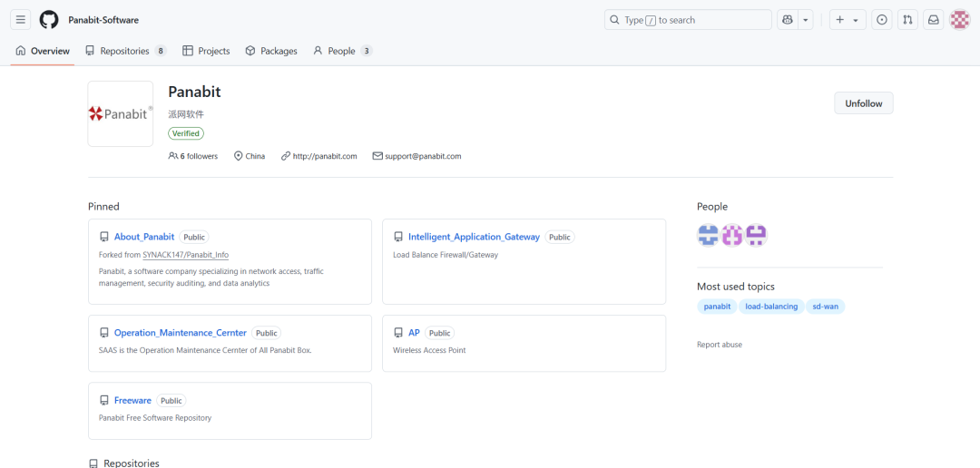
Task: Open the Notifications inbox icon
Action: (933, 20)
